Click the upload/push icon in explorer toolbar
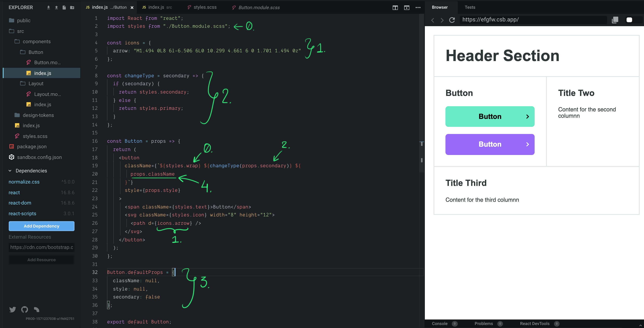This screenshot has height=328, width=644. [56, 7]
